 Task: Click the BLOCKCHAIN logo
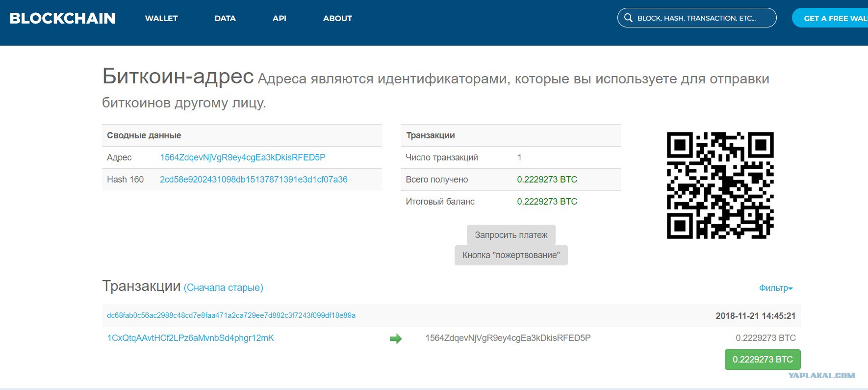(x=62, y=18)
